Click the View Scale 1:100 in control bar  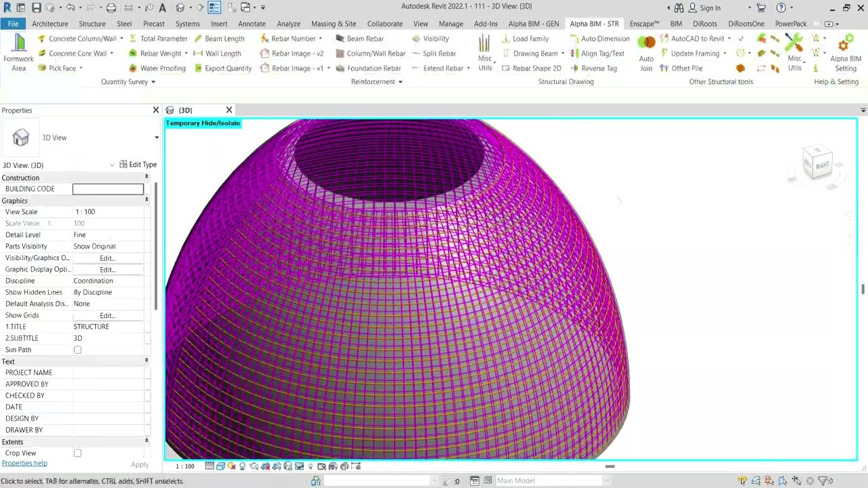(185, 466)
